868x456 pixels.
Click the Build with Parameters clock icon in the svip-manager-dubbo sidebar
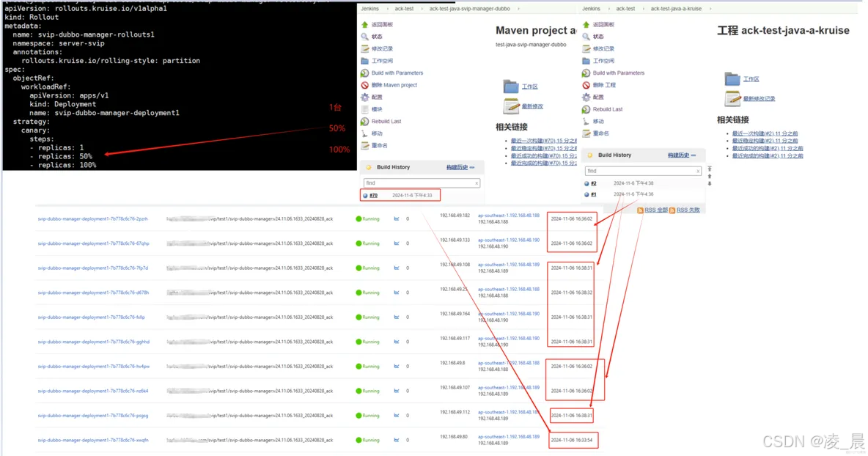point(365,73)
